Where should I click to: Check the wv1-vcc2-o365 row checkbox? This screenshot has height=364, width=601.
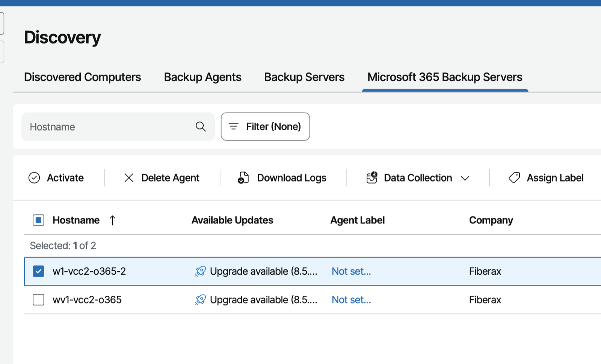pyautogui.click(x=38, y=300)
